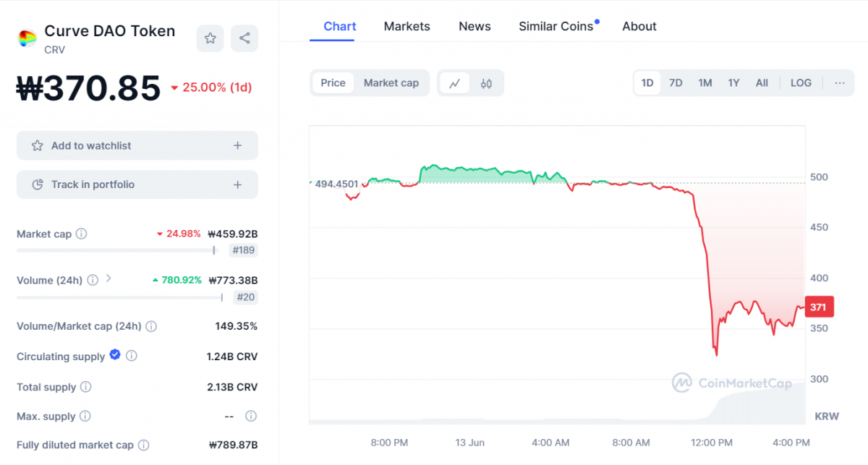Click the KRW currency label on chart
Image resolution: width=868 pixels, height=465 pixels.
826,417
